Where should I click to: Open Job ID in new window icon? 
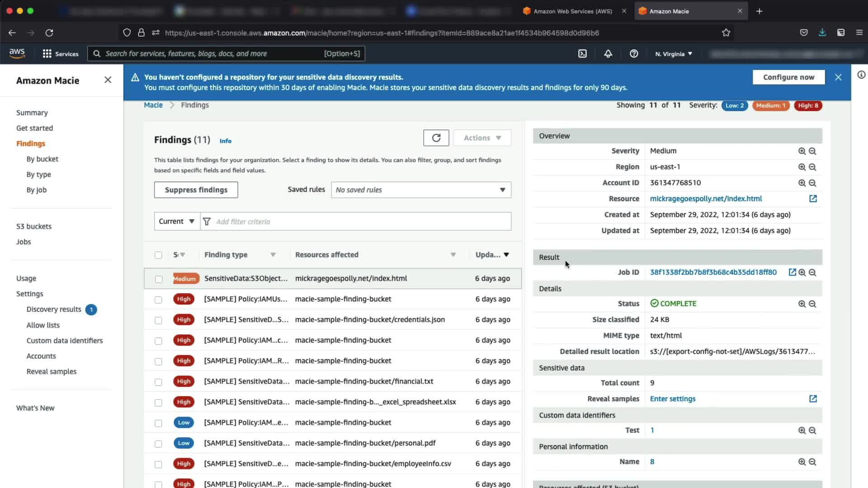(792, 272)
